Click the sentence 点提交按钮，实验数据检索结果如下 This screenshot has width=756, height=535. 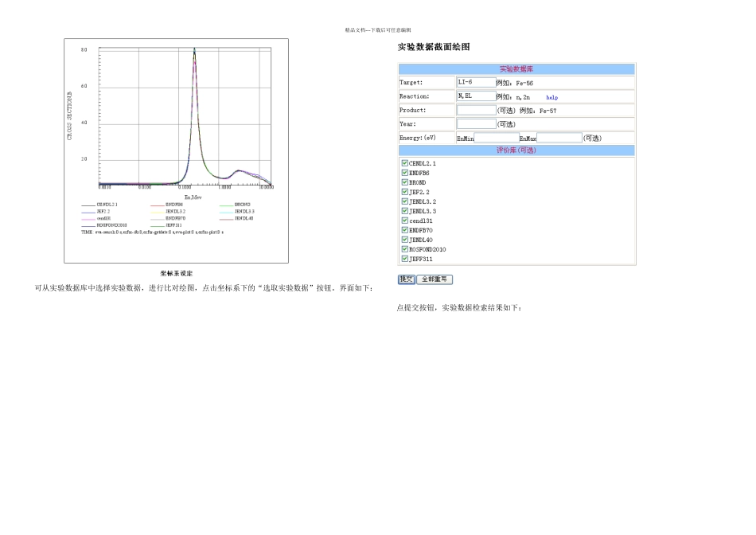click(459, 308)
